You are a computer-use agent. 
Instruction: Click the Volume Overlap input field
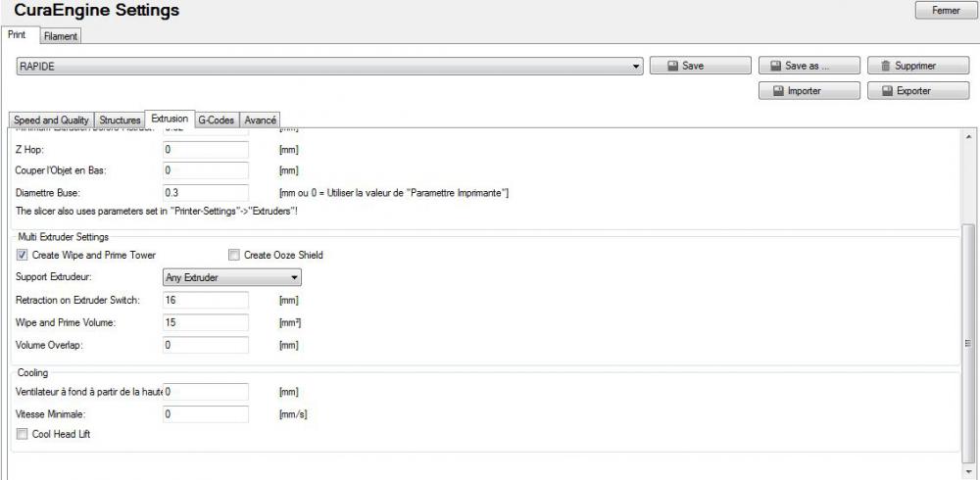click(x=206, y=345)
